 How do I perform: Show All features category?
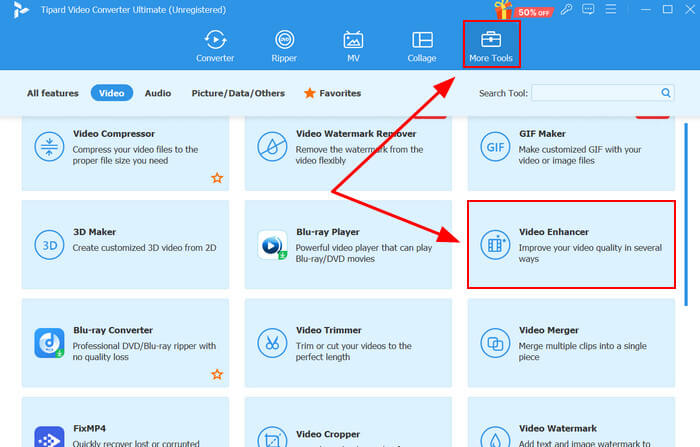(53, 93)
